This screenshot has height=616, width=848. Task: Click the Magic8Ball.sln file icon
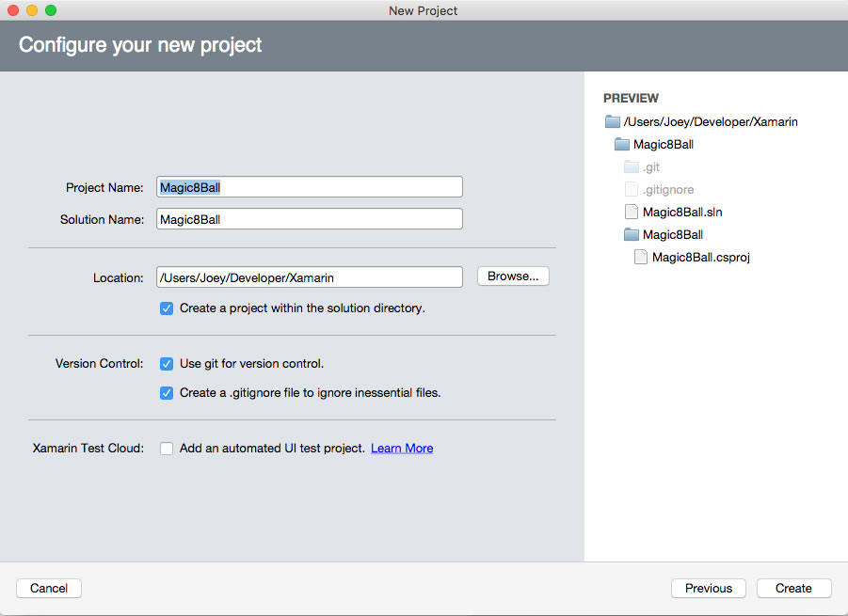pos(632,212)
